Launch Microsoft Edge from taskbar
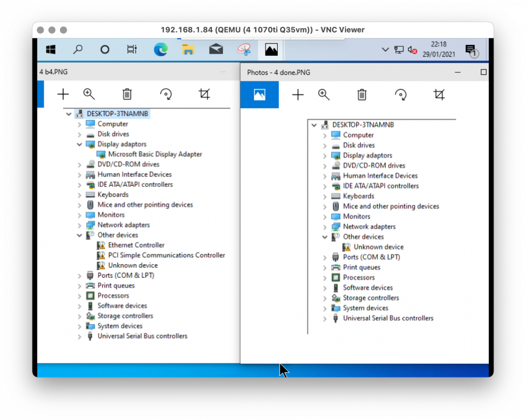This screenshot has width=526, height=420. pos(160,49)
